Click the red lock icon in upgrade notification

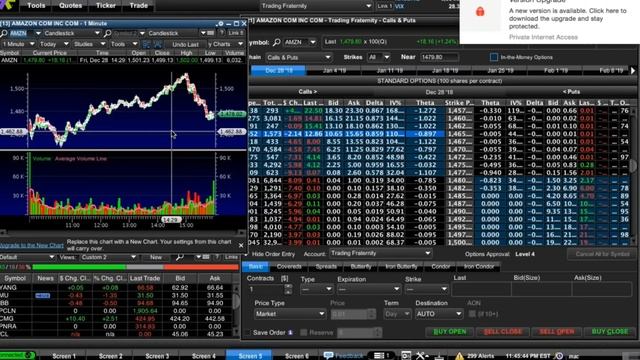[480, 11]
